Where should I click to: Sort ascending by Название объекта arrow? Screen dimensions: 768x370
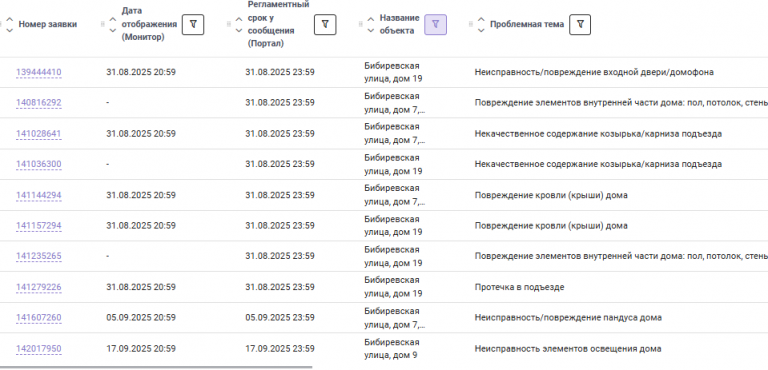pos(371,20)
